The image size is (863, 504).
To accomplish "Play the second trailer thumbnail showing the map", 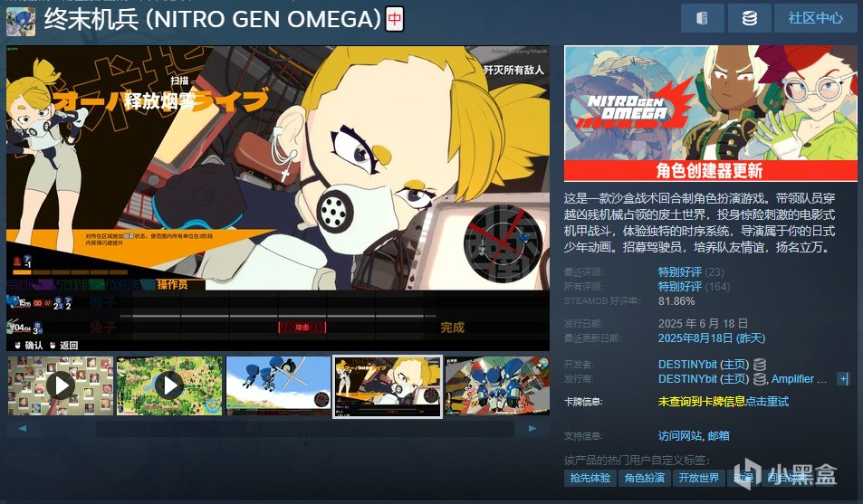I will (x=169, y=385).
